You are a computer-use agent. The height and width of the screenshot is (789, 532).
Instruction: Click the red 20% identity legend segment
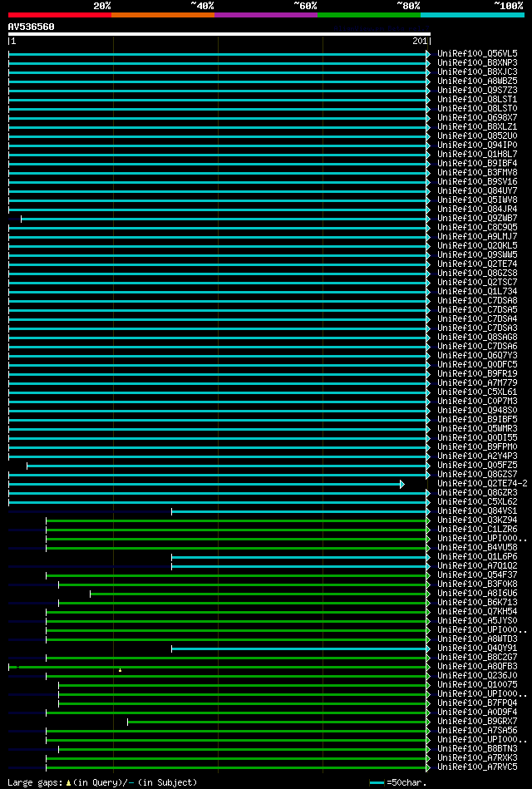point(59,15)
